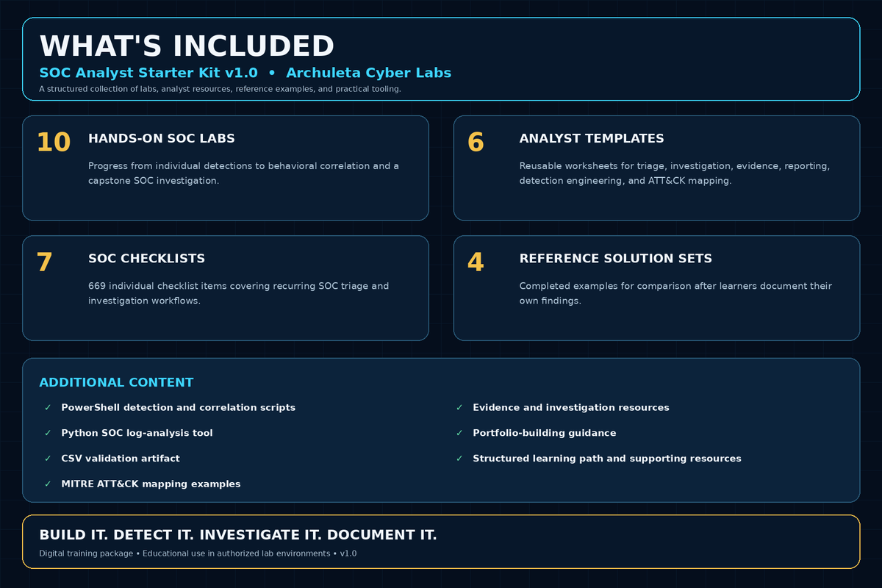Click "PowerShell detection and correlation scripts" text

[x=179, y=407]
